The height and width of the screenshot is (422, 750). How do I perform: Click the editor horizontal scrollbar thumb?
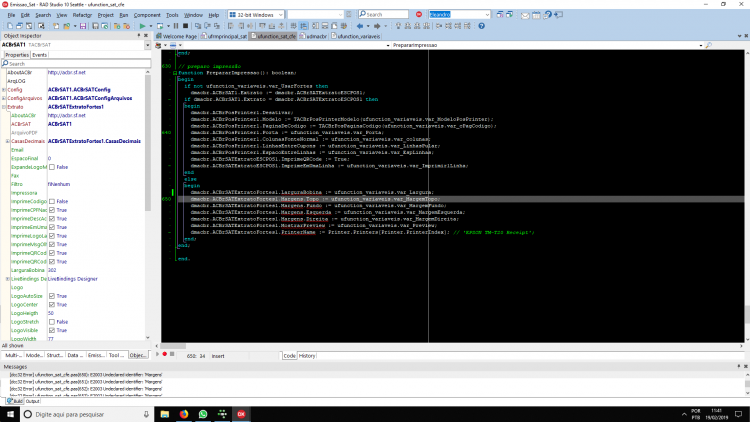173,346
